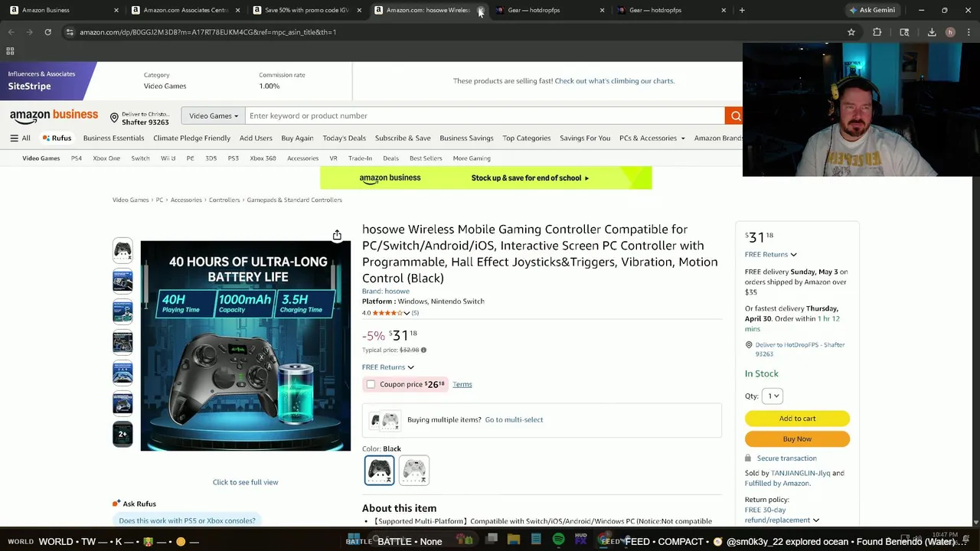Viewport: 980px width, 551px height.
Task: Click the Secure transaction lock icon
Action: [x=748, y=458]
